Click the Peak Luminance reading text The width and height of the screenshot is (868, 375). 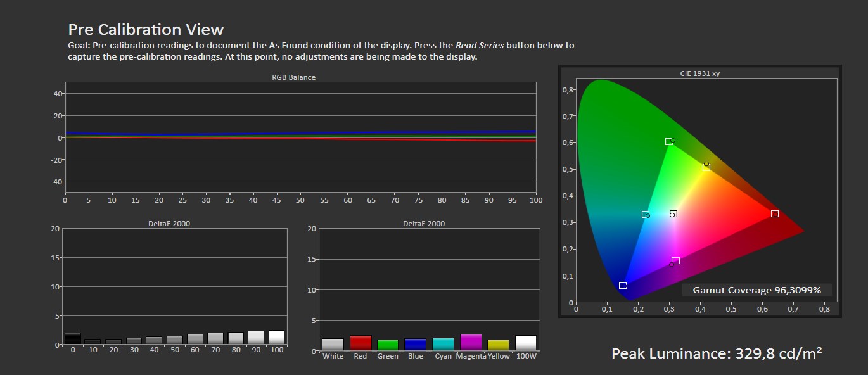716,353
